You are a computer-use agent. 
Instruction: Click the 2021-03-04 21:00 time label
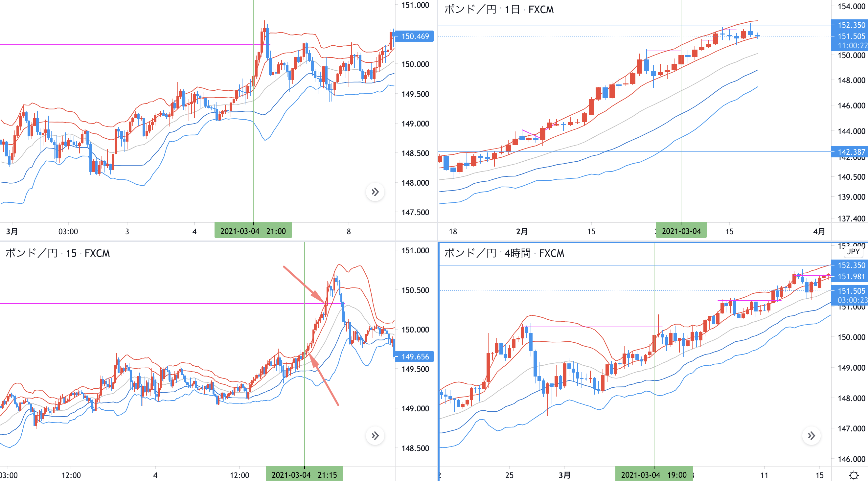tap(253, 231)
